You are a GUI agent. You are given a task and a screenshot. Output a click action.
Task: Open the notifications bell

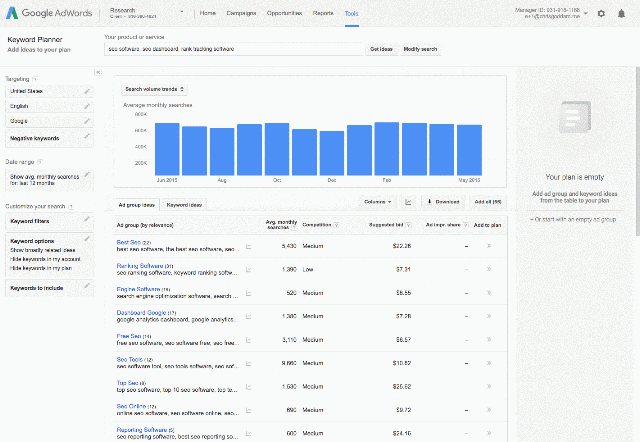point(621,13)
